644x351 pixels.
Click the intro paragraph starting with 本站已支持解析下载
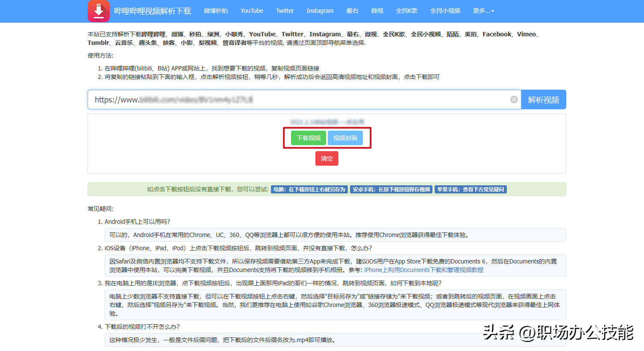[x=315, y=38]
